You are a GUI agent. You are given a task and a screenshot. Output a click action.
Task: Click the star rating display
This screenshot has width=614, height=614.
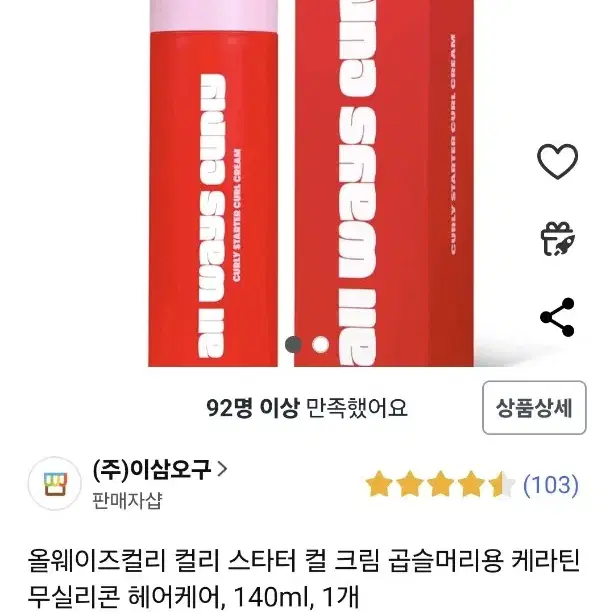coord(440,485)
